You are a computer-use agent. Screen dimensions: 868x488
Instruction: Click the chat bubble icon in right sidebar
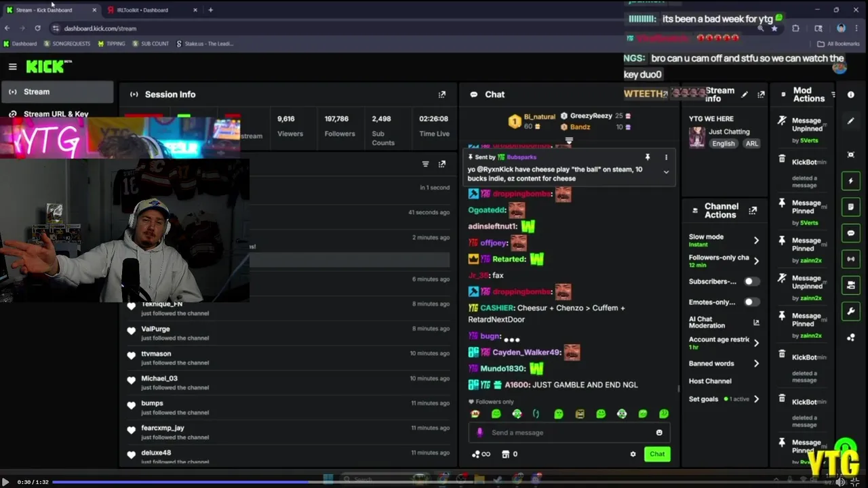[851, 233]
